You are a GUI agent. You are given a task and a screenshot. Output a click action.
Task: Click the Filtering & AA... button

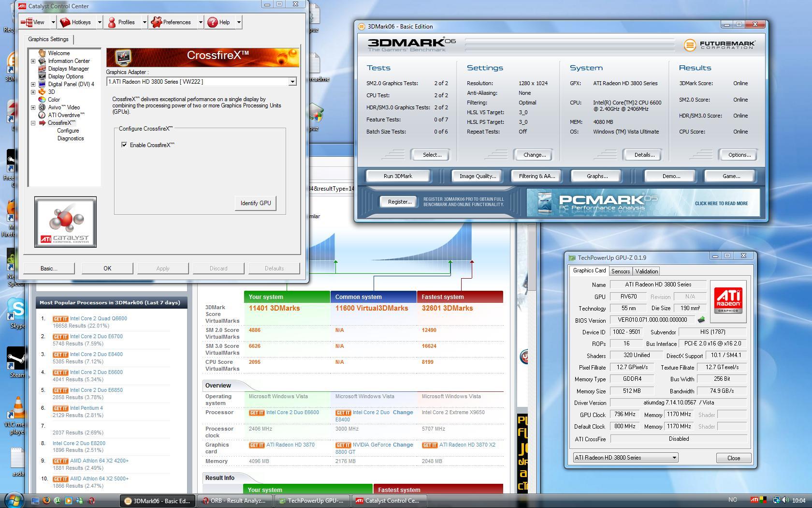tap(536, 176)
